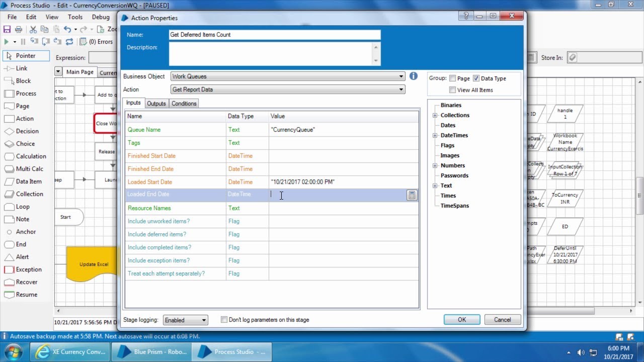Tick the Group by Page checkbox
The height and width of the screenshot is (362, 644).
click(453, 78)
